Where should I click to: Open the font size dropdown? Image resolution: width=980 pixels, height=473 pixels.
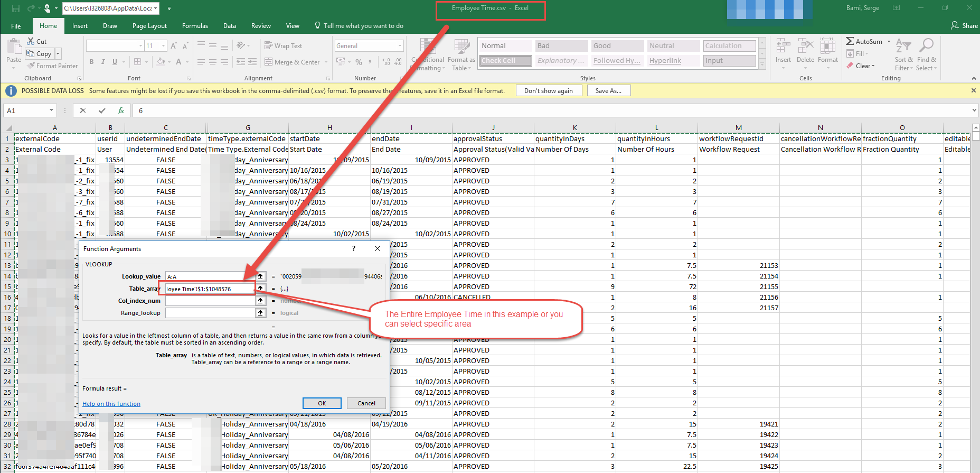pos(163,46)
